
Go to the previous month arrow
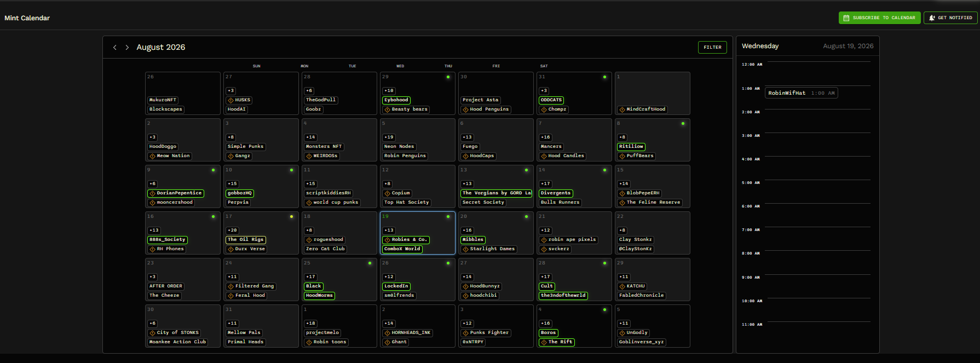point(115,48)
